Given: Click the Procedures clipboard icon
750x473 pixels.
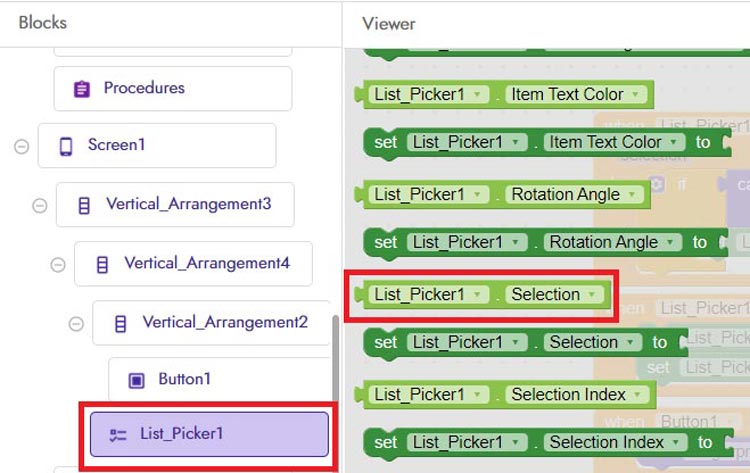Looking at the screenshot, I should [82, 89].
